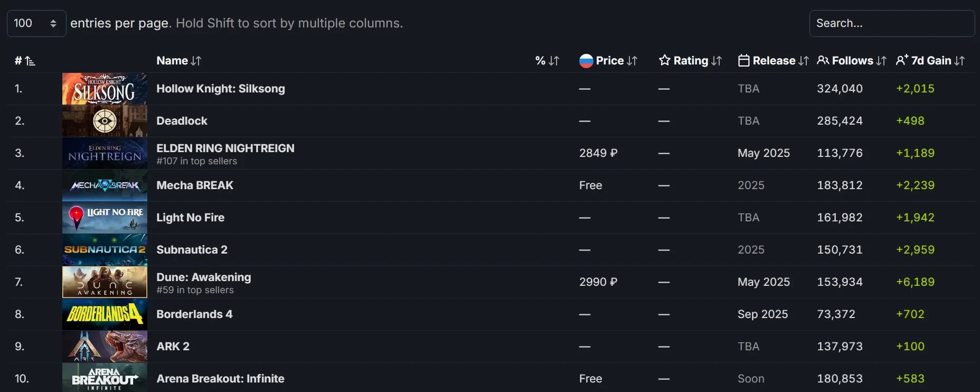Viewport: 980px width, 392px height.
Task: Click the calendar icon in Release header
Action: click(743, 61)
